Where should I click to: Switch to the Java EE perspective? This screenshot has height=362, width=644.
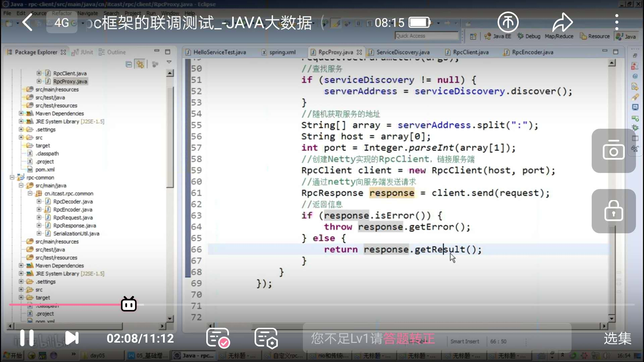498,36
